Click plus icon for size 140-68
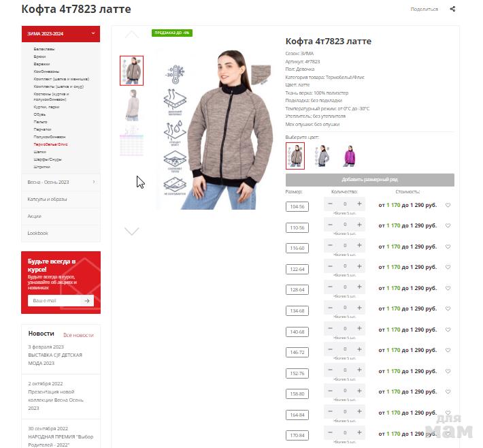The image size is (483, 448). coord(359,328)
